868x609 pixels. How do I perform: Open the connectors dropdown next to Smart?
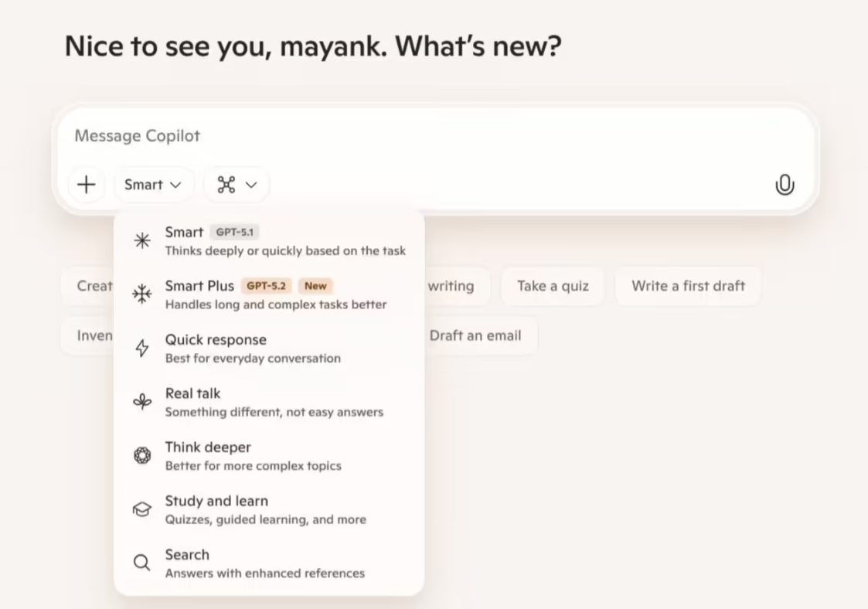click(x=237, y=185)
